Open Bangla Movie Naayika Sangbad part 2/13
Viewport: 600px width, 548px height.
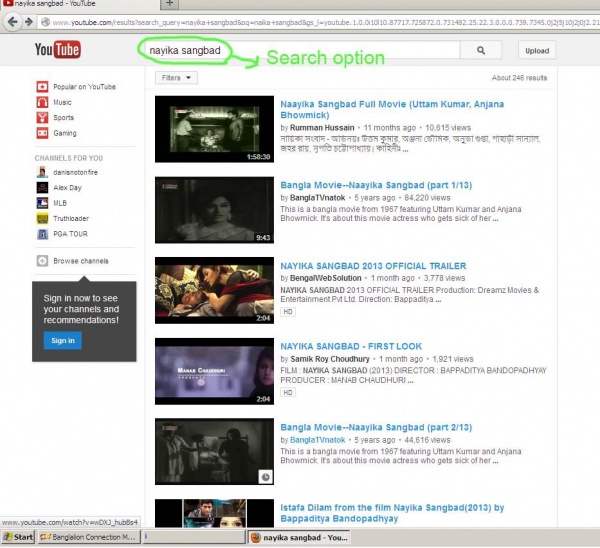click(376, 427)
